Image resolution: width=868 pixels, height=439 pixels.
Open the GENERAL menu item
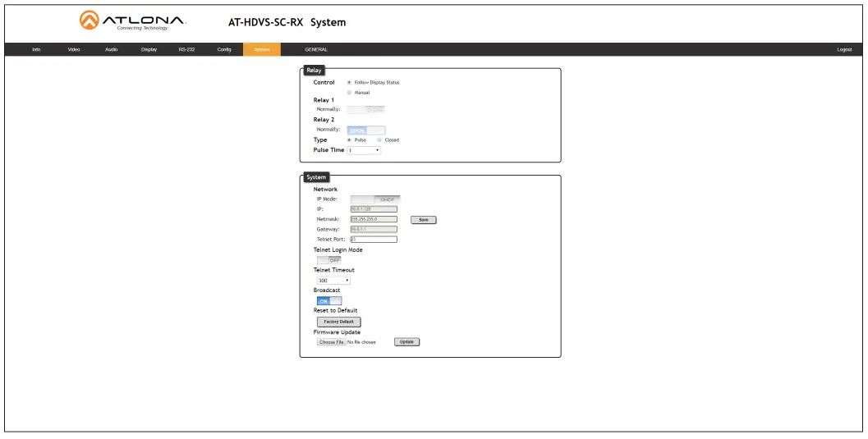316,50
